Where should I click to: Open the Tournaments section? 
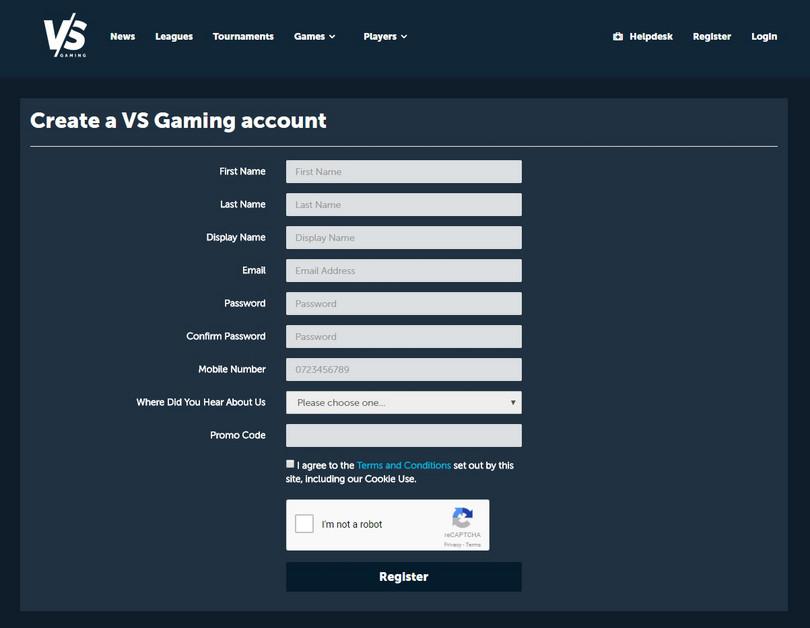coord(243,37)
